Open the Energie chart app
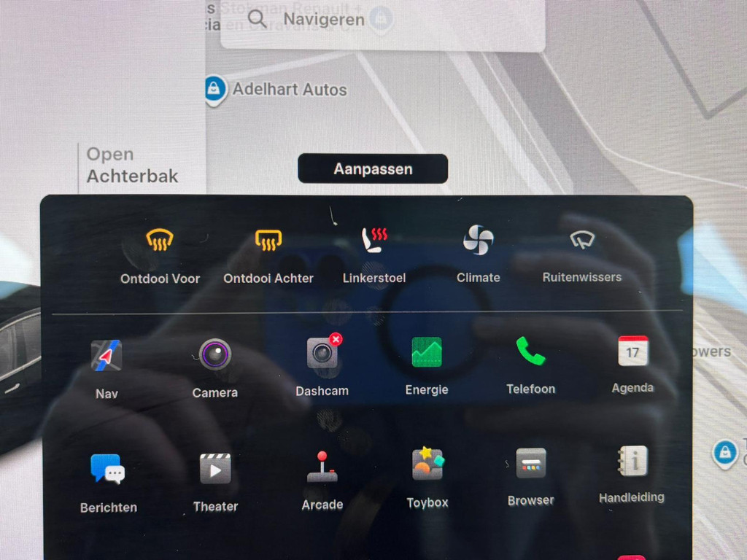 (427, 352)
